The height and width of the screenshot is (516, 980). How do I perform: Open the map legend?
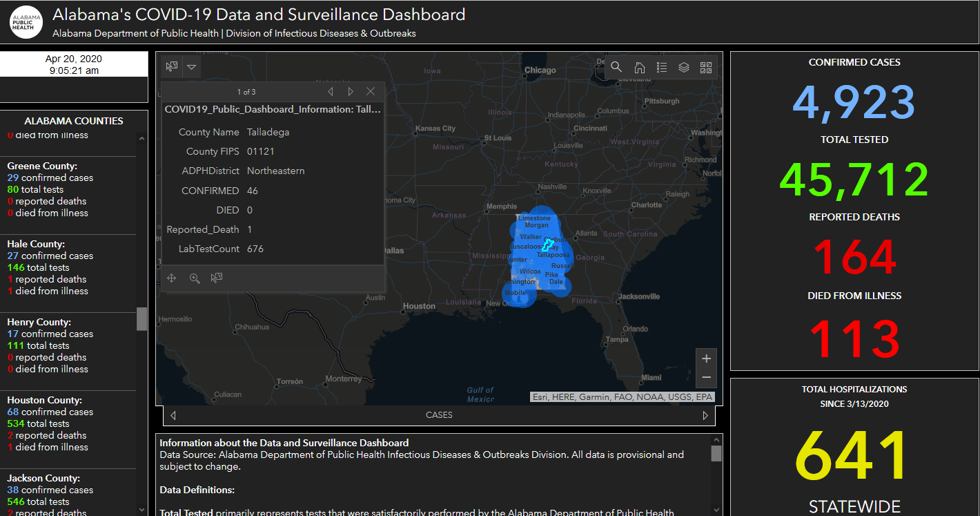tap(661, 67)
